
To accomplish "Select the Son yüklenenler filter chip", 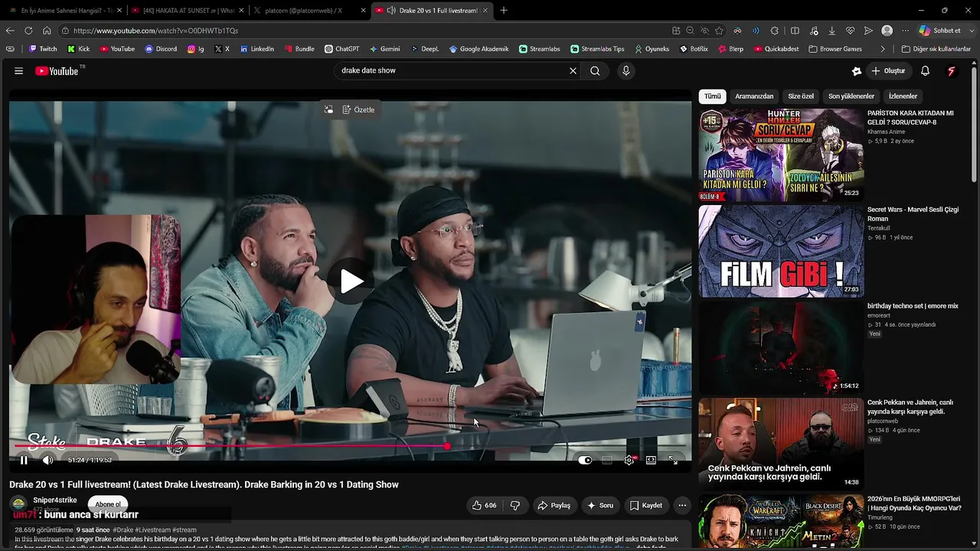I will pyautogui.click(x=851, y=96).
